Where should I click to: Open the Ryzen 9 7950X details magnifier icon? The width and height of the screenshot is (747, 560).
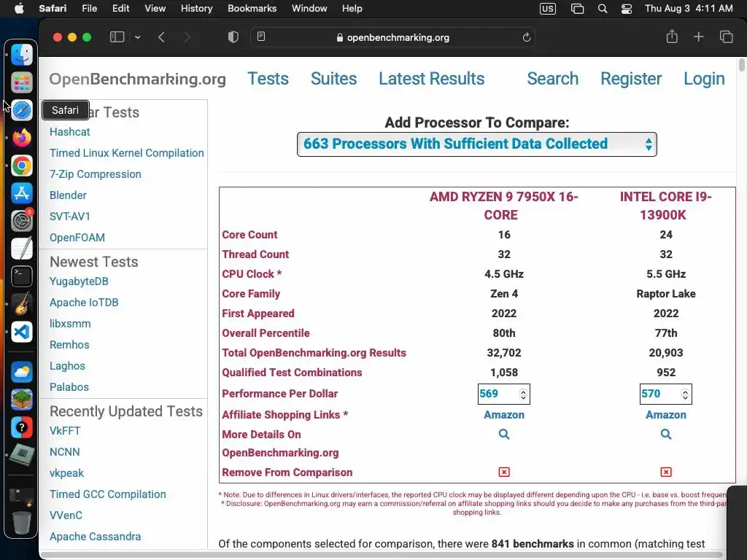tap(504, 434)
